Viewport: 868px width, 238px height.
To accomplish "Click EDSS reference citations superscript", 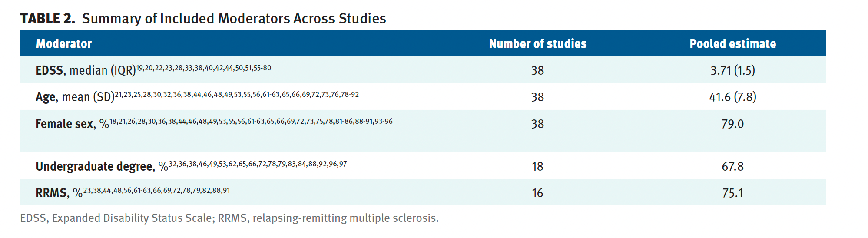I will [204, 68].
